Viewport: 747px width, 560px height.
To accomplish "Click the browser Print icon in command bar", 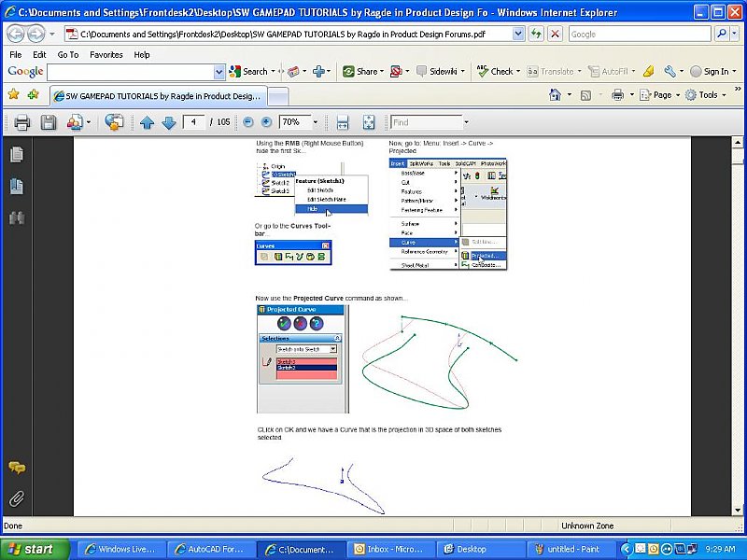I will pos(617,95).
